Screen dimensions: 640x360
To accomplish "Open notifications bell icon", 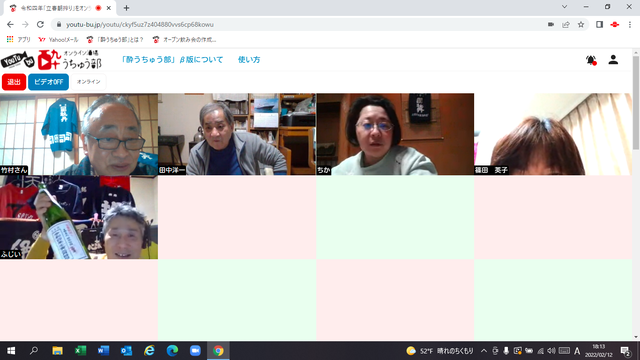I will [591, 60].
